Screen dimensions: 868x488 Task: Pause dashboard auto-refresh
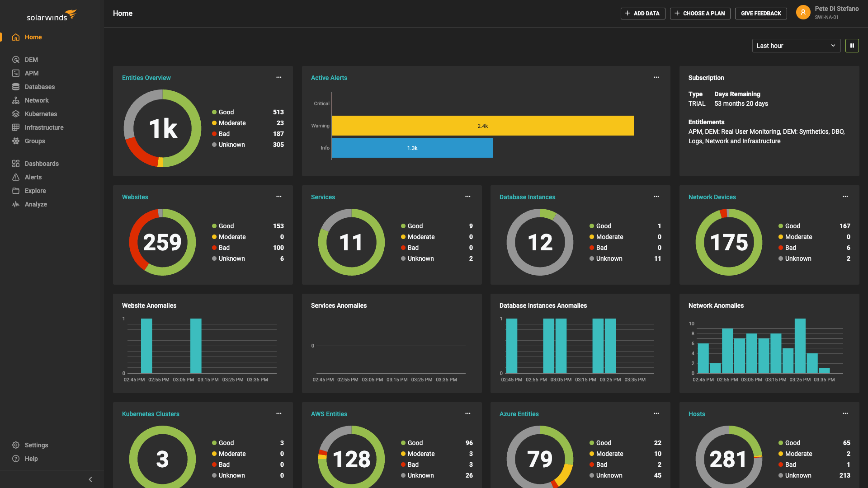coord(852,45)
